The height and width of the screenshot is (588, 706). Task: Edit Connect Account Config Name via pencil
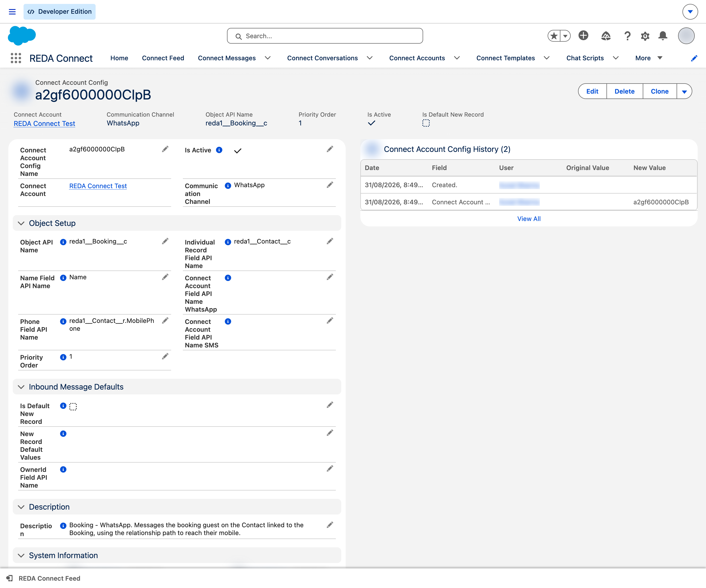[165, 149]
